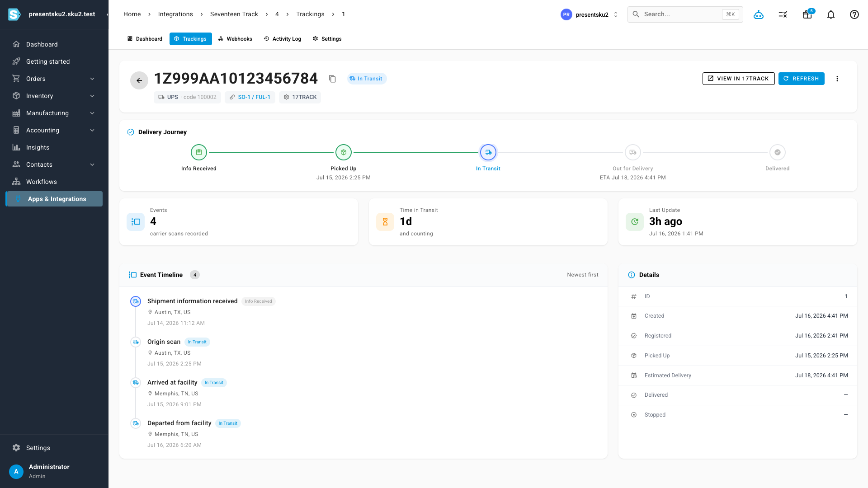Expand the Contacts menu
Image resolution: width=868 pixels, height=488 pixels.
(92, 164)
